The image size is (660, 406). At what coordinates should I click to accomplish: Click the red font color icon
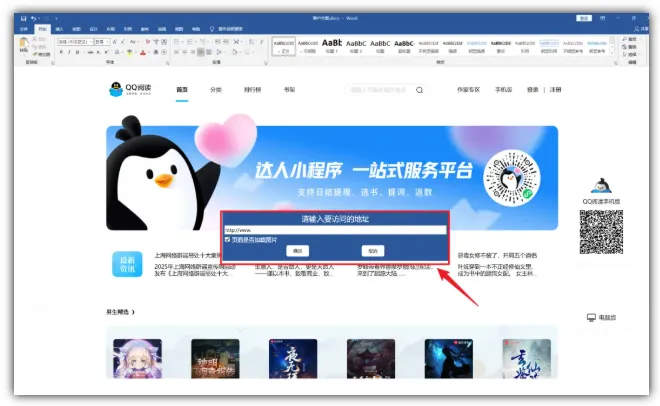coord(143,52)
